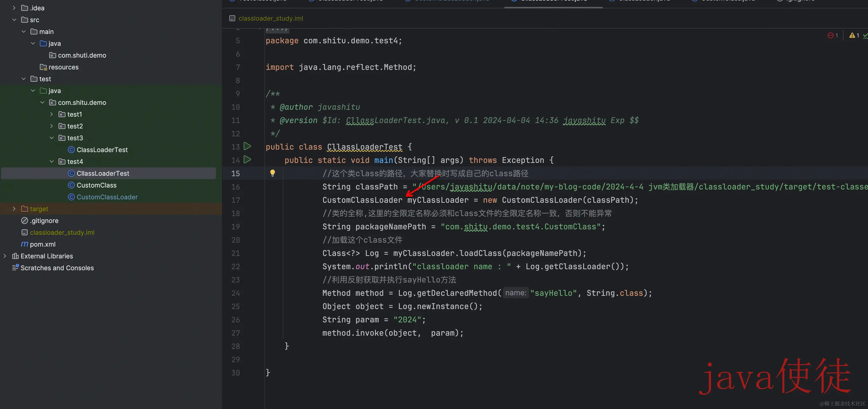Collapse the test4 package
Screen dimensions: 868x409
click(52, 161)
